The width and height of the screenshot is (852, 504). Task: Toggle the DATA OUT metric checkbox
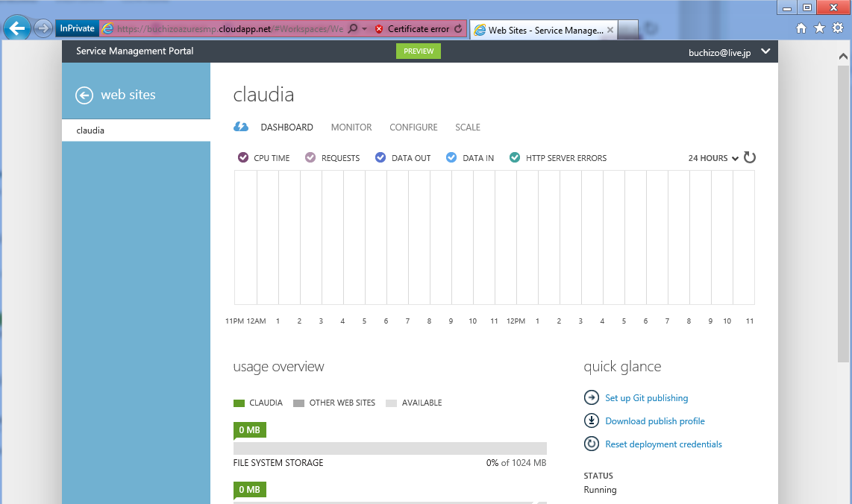coord(380,157)
